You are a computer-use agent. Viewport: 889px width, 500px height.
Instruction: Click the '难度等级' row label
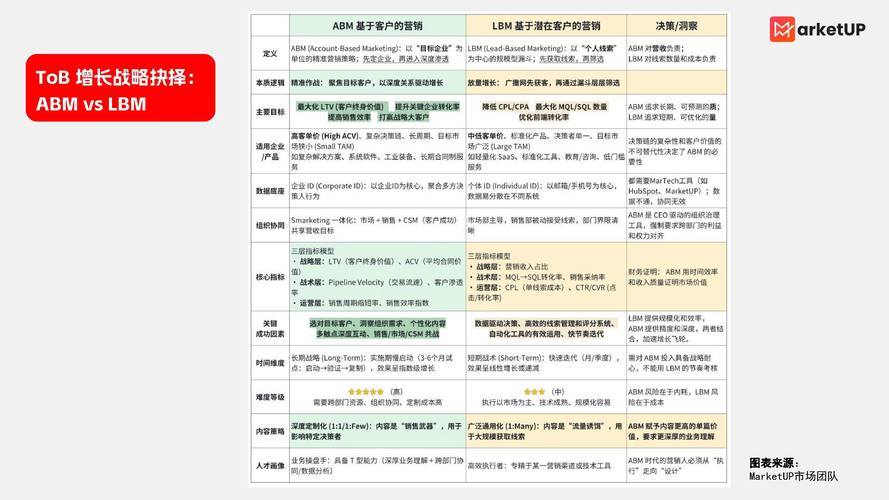270,397
